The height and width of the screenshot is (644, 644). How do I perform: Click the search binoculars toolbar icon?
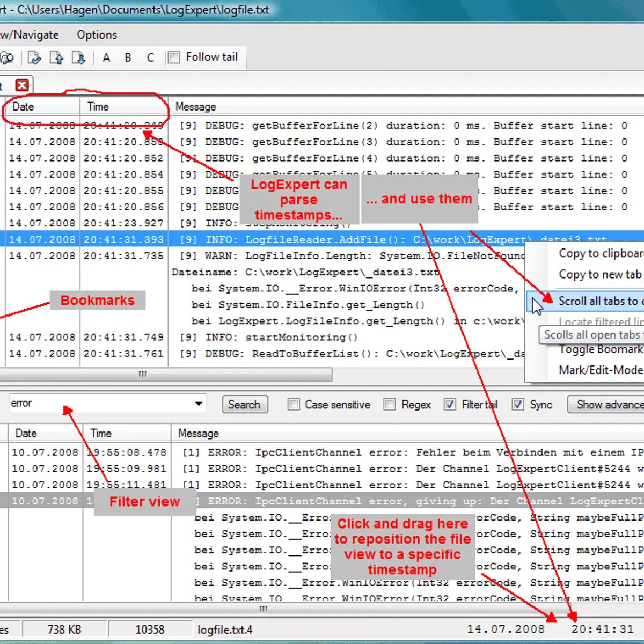(x=6, y=57)
